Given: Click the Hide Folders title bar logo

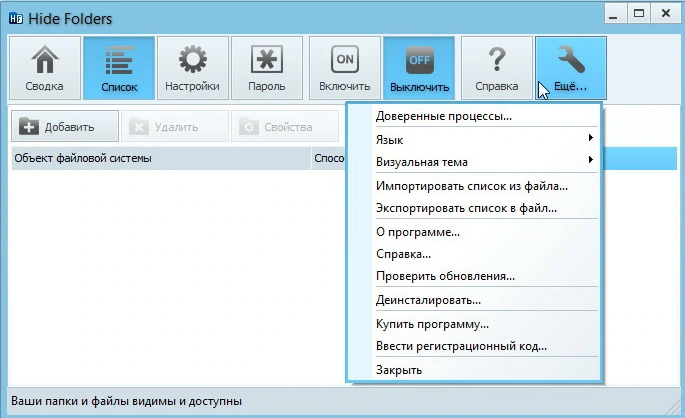Looking at the screenshot, I should click(x=16, y=19).
